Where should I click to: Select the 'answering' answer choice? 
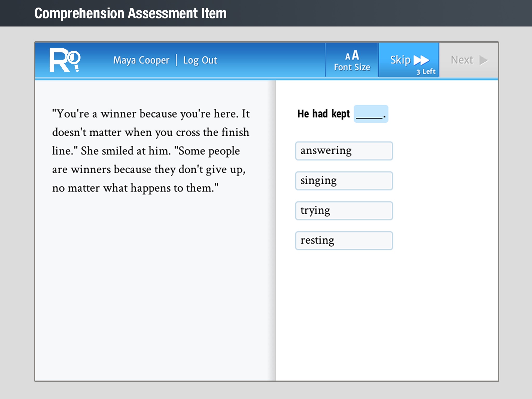pyautogui.click(x=344, y=150)
